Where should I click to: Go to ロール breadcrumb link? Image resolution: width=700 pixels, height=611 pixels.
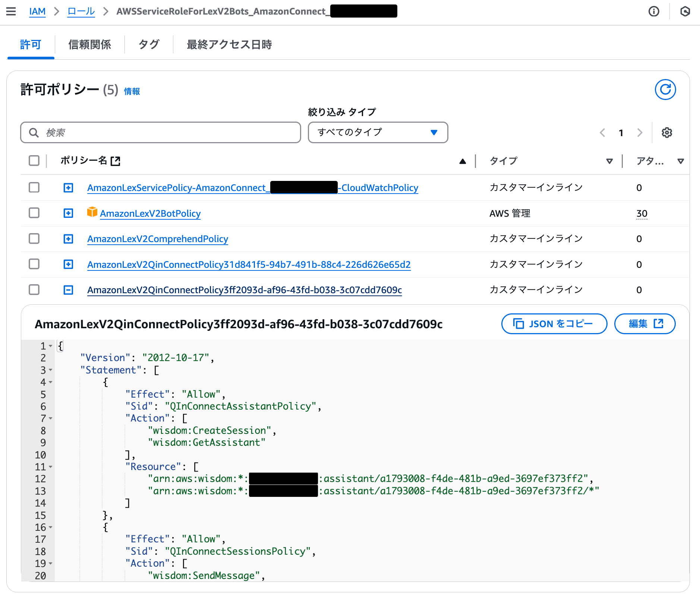[81, 11]
